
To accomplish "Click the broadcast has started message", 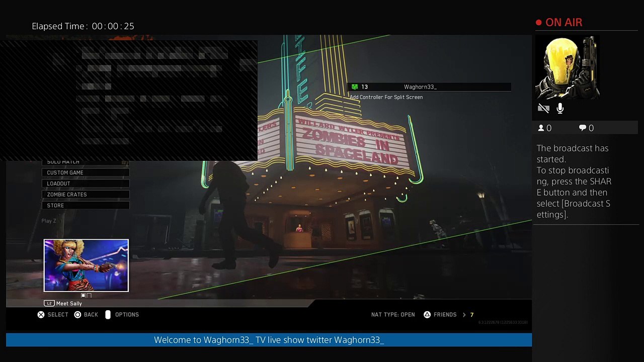I will tap(574, 182).
